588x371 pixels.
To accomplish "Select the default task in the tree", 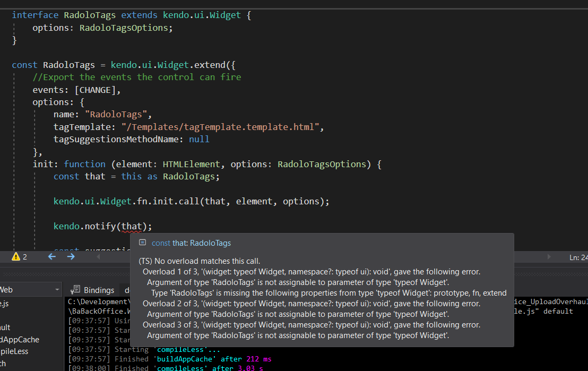I will pyautogui.click(x=6, y=327).
